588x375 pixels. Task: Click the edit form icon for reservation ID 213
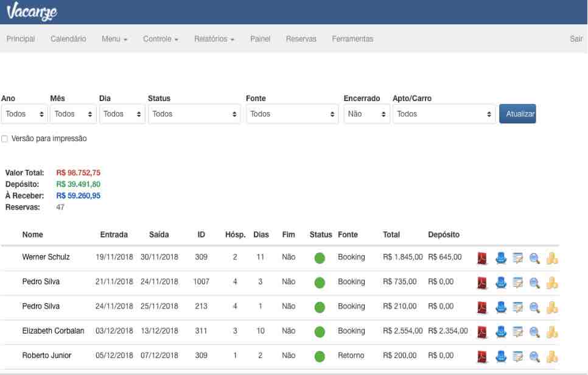coord(517,307)
